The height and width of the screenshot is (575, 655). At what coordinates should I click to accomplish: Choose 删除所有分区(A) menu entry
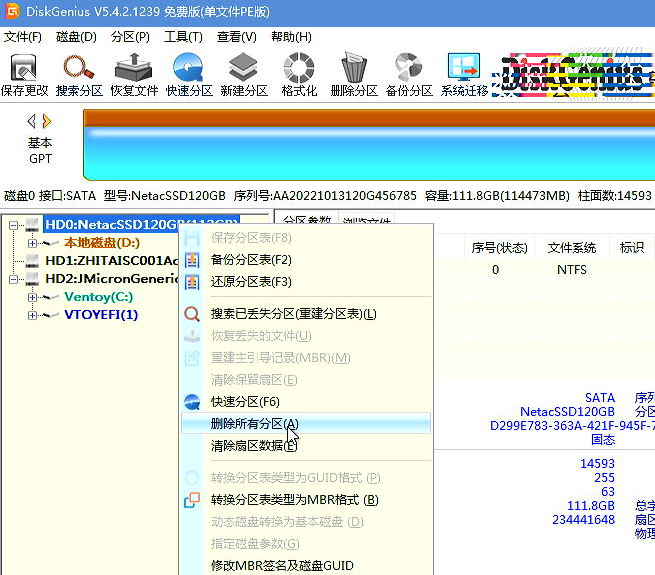tap(306, 424)
